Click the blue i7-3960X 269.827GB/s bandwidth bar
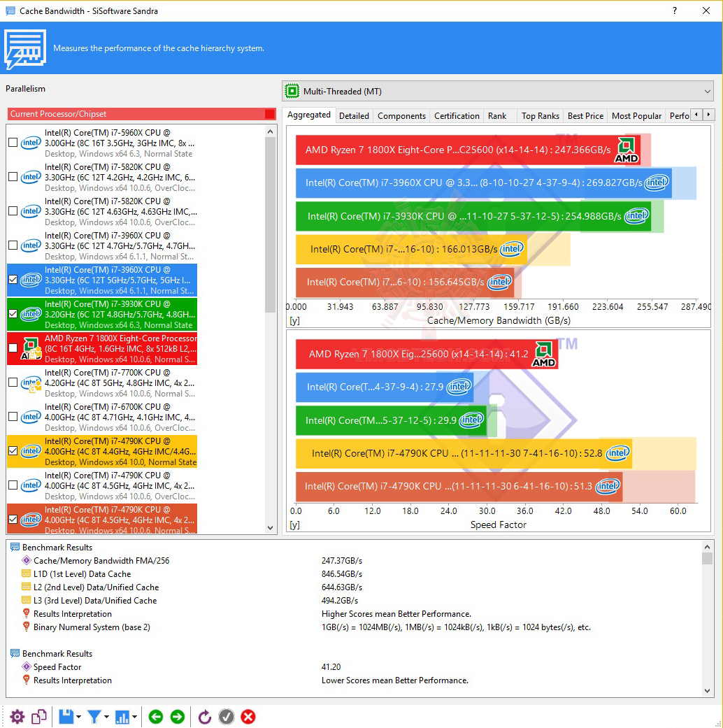Image resolution: width=723 pixels, height=728 pixels. point(483,183)
